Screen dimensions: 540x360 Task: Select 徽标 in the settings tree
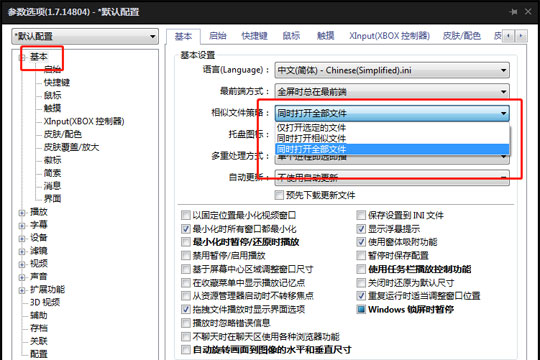tap(52, 160)
